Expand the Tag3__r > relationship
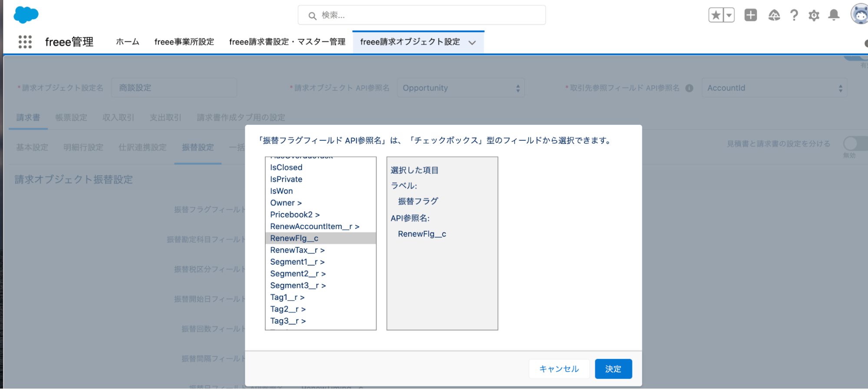868x389 pixels. point(320,321)
